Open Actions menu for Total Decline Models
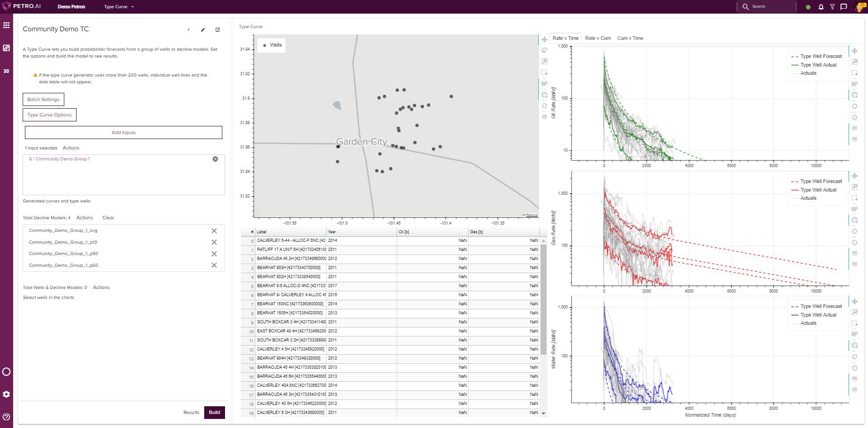The width and height of the screenshot is (868, 428). coord(85,218)
